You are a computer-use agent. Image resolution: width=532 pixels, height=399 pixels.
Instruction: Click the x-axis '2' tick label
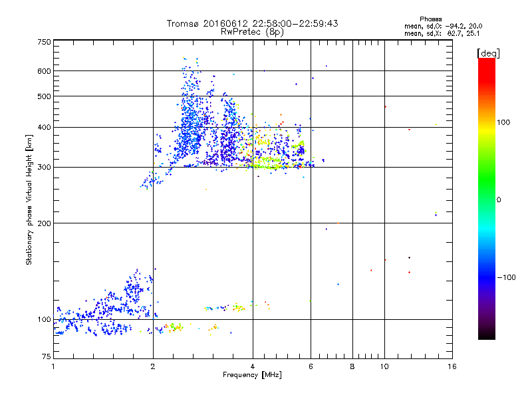click(153, 366)
